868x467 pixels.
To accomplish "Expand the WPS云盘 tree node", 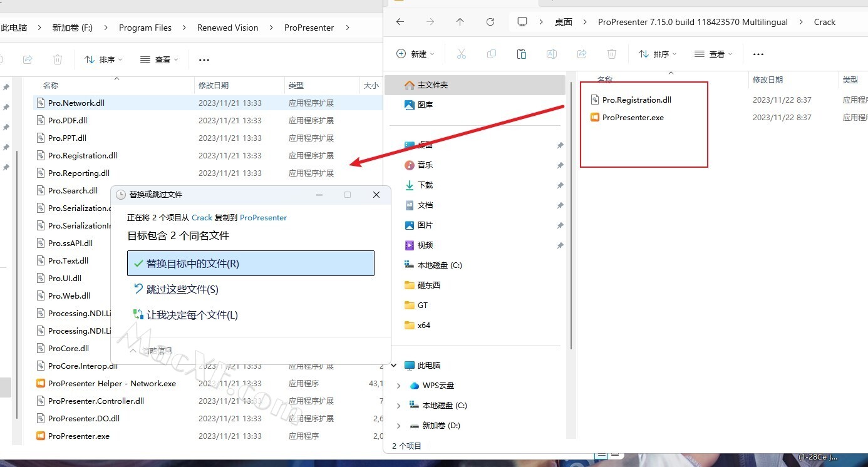I will coord(399,386).
